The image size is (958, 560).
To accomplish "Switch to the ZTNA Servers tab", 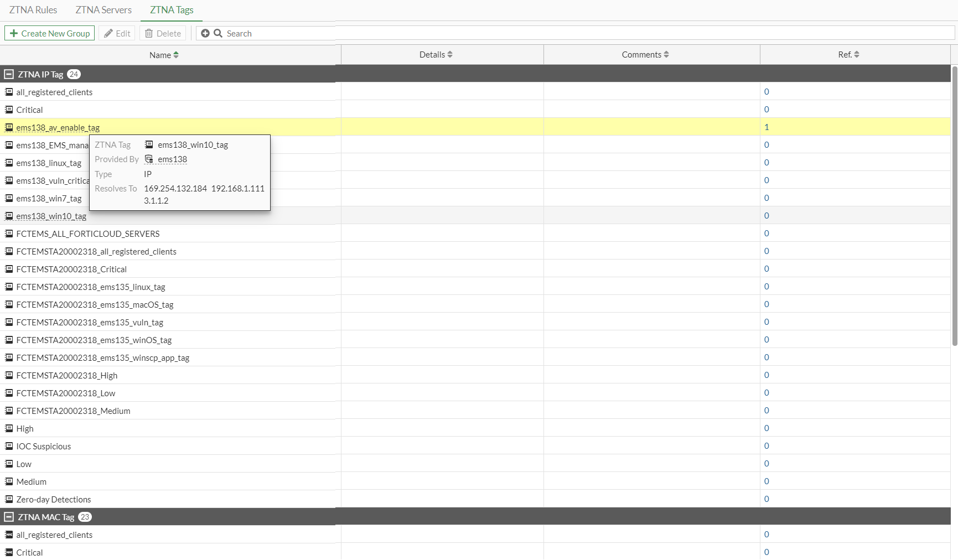I will [x=103, y=9].
